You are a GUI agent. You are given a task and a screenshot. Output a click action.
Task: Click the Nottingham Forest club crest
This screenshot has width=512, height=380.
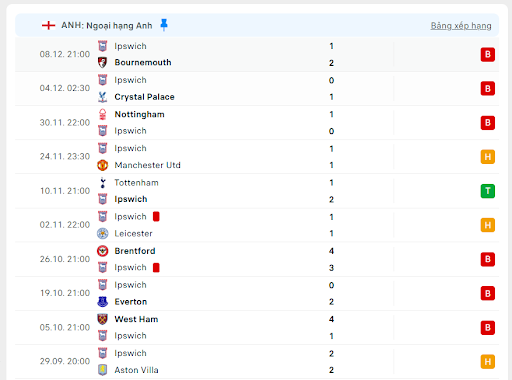point(102,114)
